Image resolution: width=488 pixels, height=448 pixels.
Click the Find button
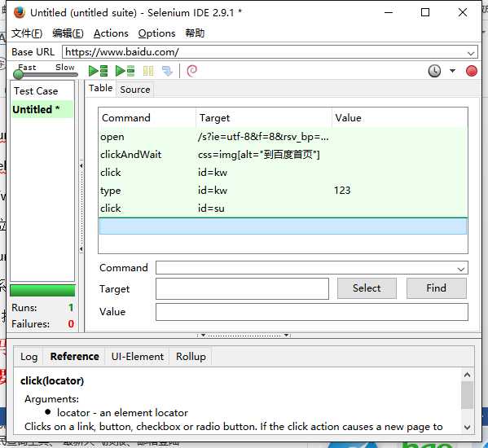coord(437,288)
